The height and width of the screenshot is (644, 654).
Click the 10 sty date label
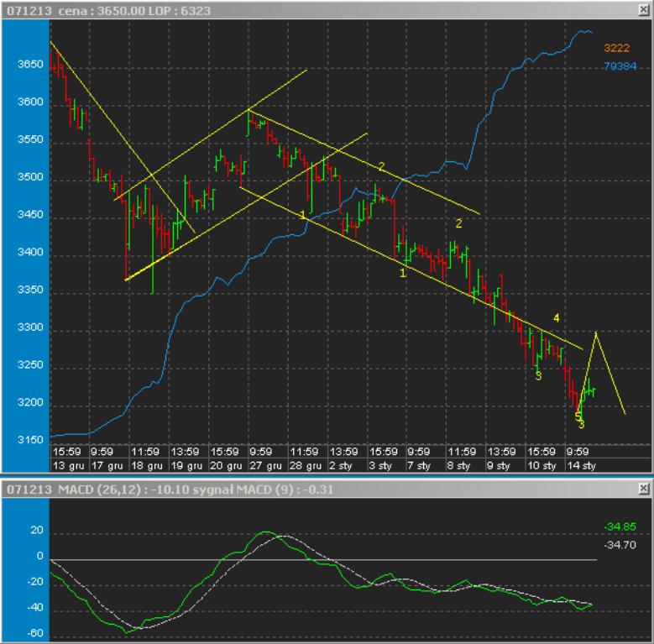(x=542, y=465)
